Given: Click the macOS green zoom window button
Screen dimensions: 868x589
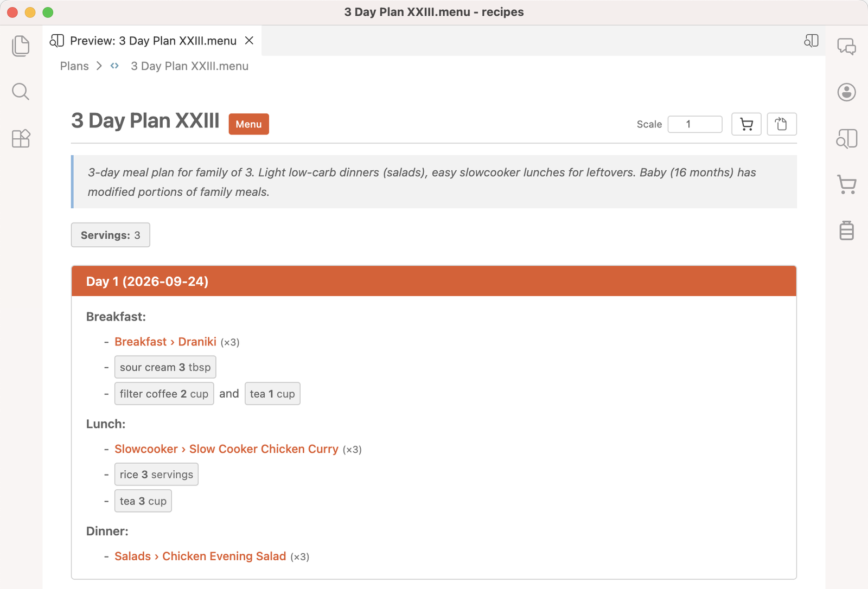Looking at the screenshot, I should coord(48,12).
